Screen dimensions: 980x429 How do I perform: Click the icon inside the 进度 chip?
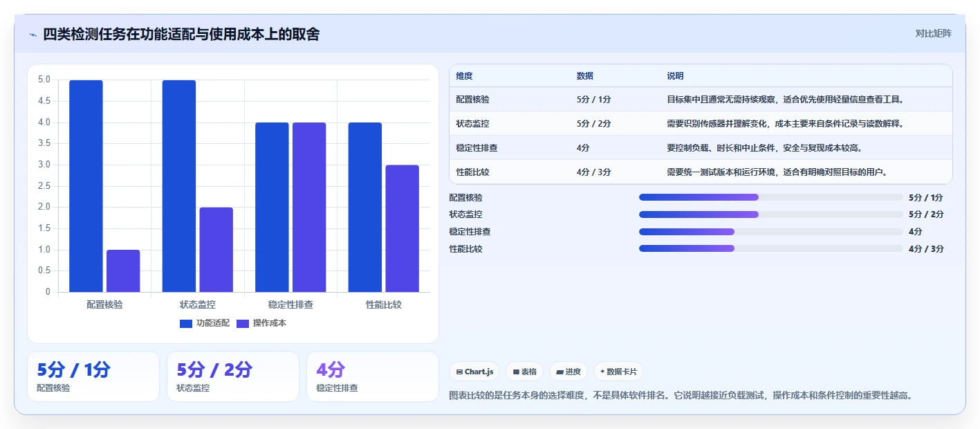click(560, 372)
